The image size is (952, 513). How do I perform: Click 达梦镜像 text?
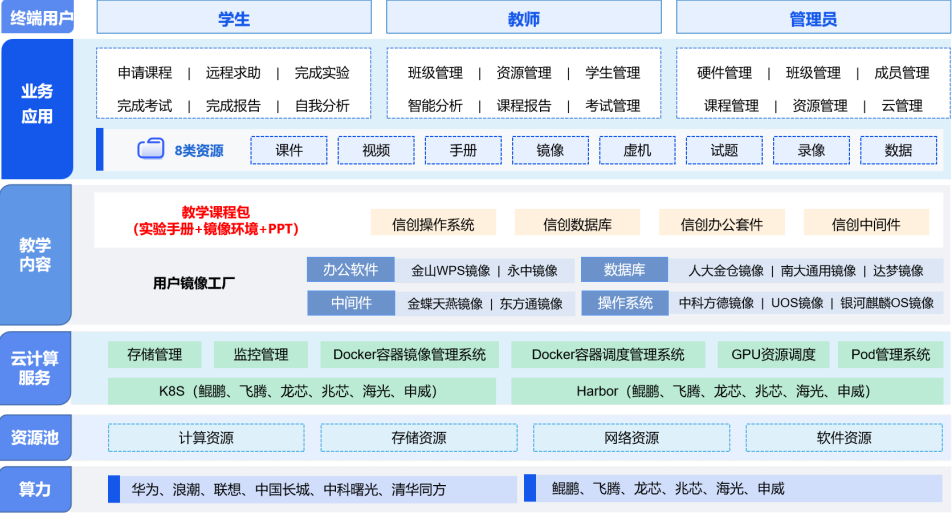[x=898, y=271]
